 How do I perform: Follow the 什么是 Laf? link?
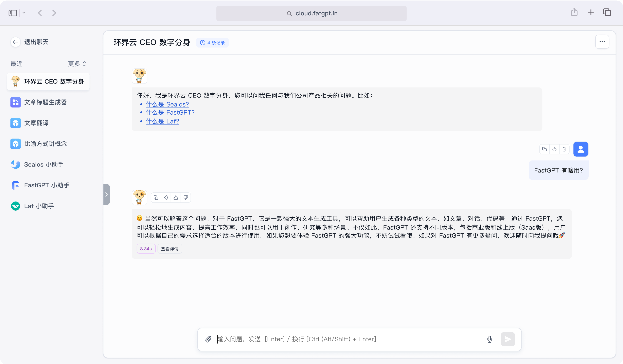pyautogui.click(x=162, y=121)
